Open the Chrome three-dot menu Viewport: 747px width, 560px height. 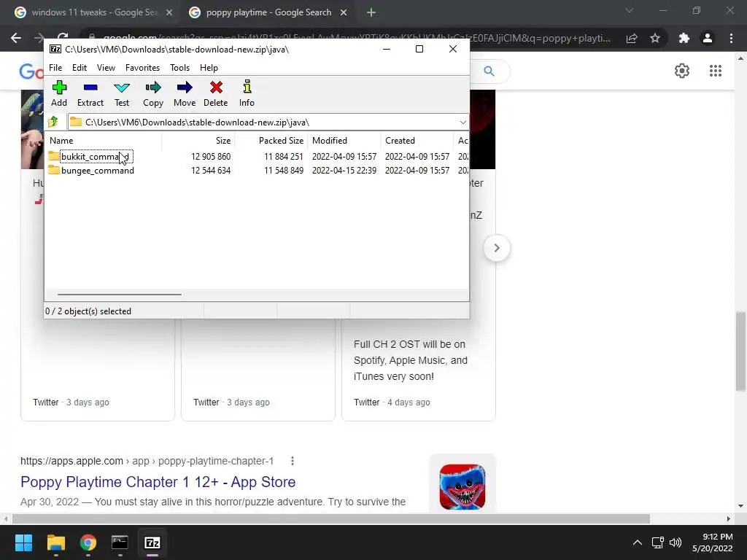[x=731, y=38]
